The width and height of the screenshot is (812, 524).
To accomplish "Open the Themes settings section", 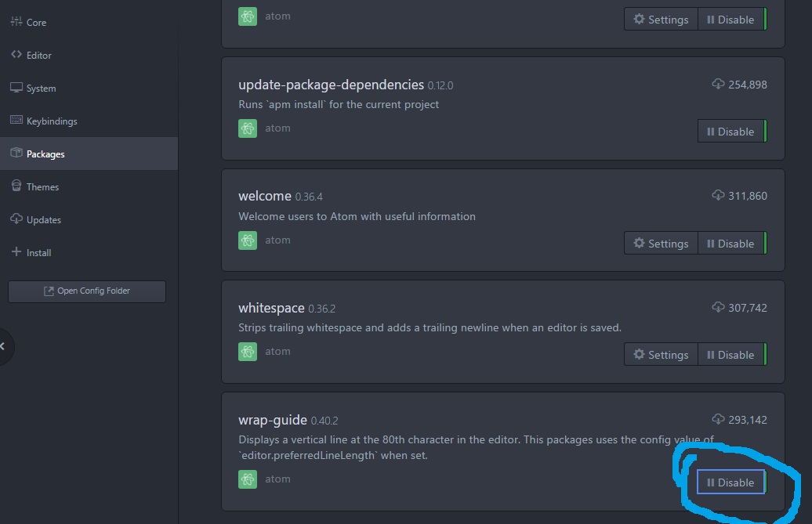I will tap(42, 187).
